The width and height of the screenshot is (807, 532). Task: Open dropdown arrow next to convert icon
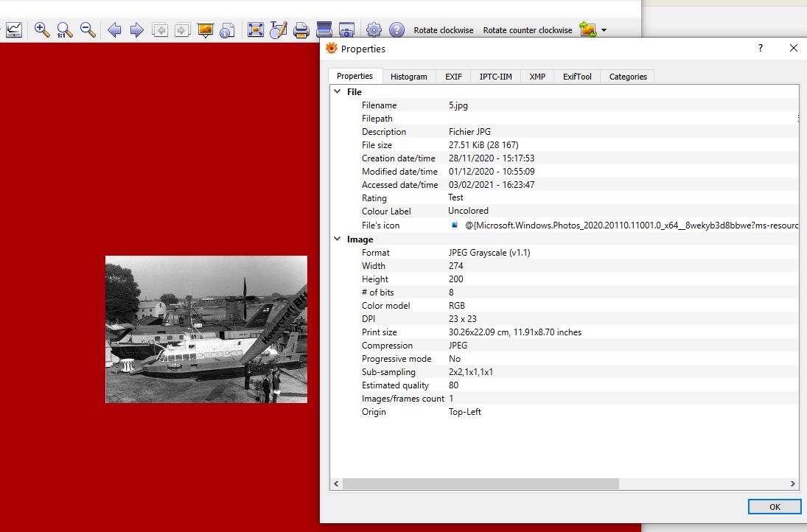(x=604, y=30)
